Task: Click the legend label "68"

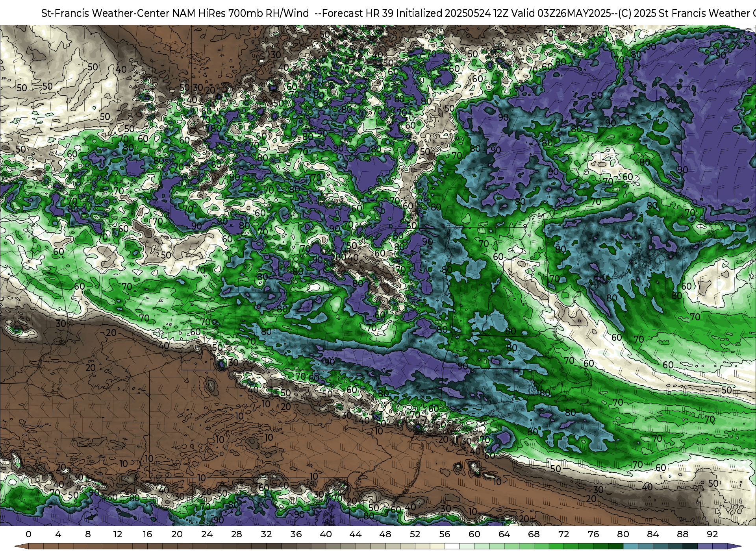Action: (x=534, y=534)
